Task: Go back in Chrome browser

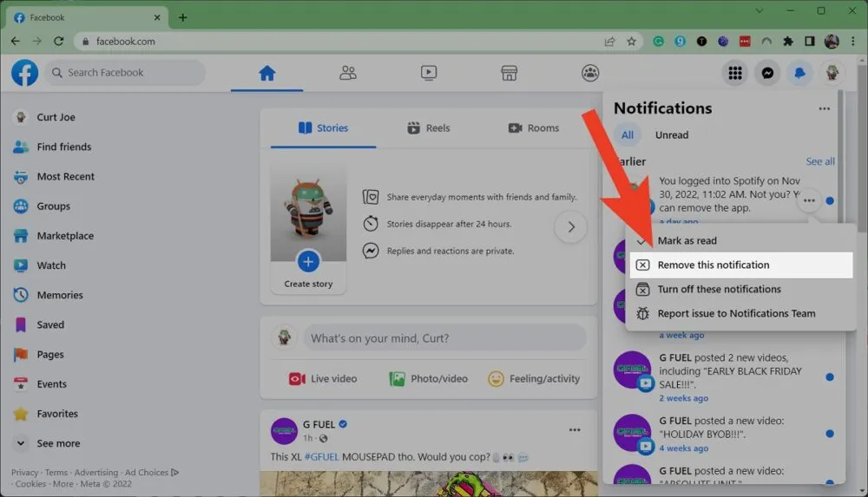Action: pyautogui.click(x=16, y=41)
